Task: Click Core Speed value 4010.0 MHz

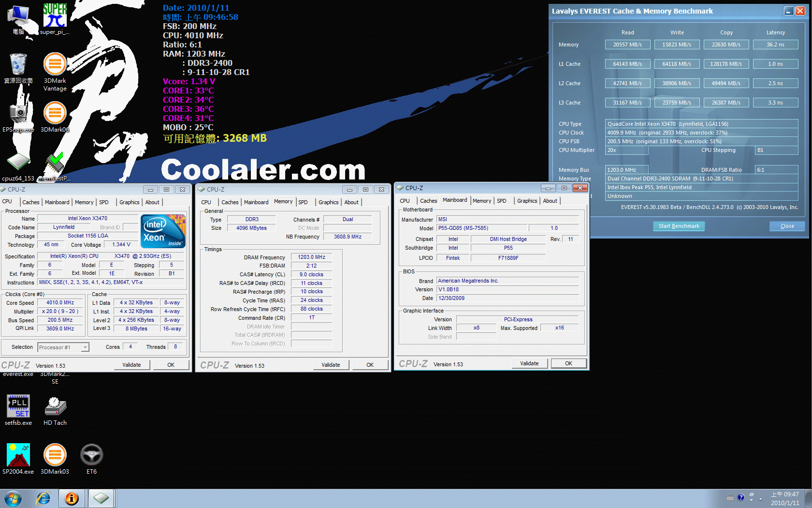Action: pos(60,302)
